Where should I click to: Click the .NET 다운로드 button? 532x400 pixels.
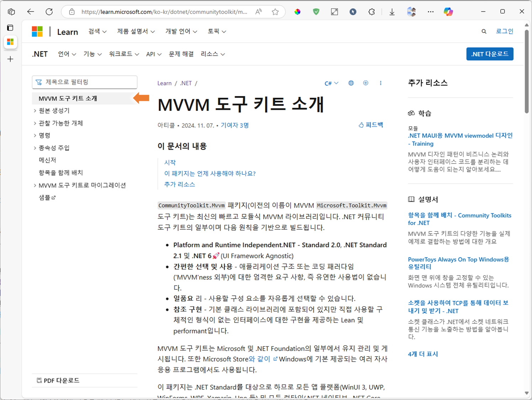point(490,54)
